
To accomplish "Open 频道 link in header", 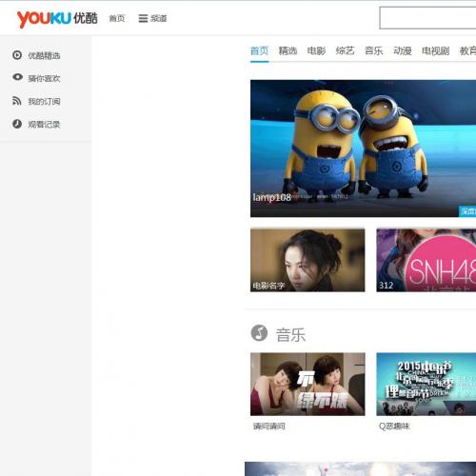I will (x=158, y=18).
